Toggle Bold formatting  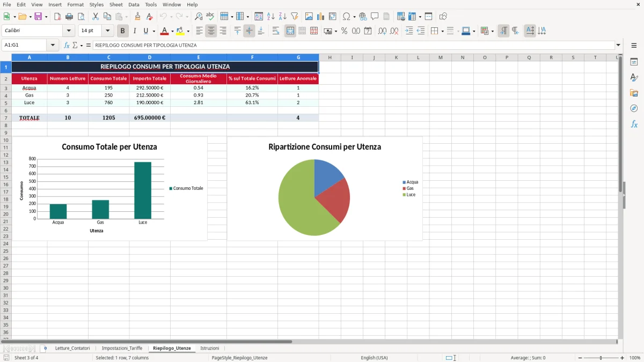coord(123,31)
